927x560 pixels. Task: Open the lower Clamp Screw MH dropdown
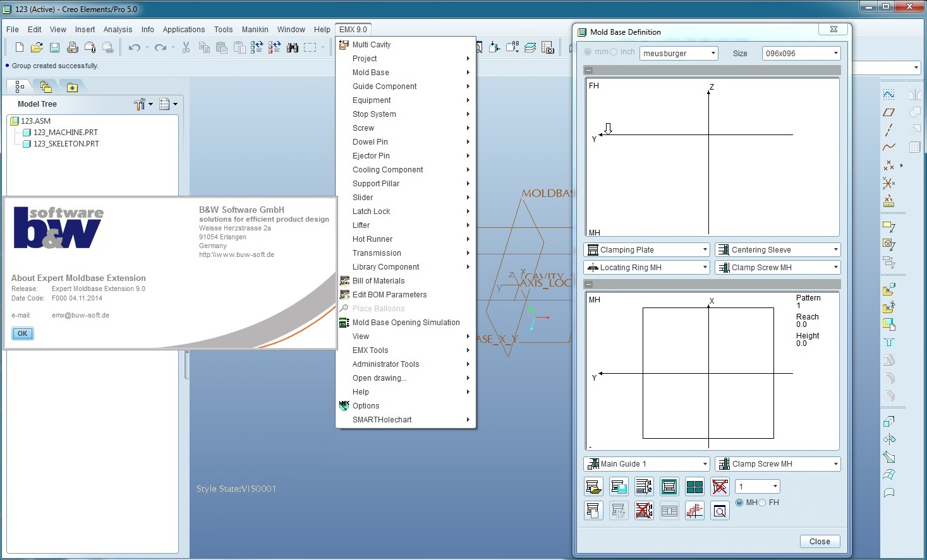[778, 464]
